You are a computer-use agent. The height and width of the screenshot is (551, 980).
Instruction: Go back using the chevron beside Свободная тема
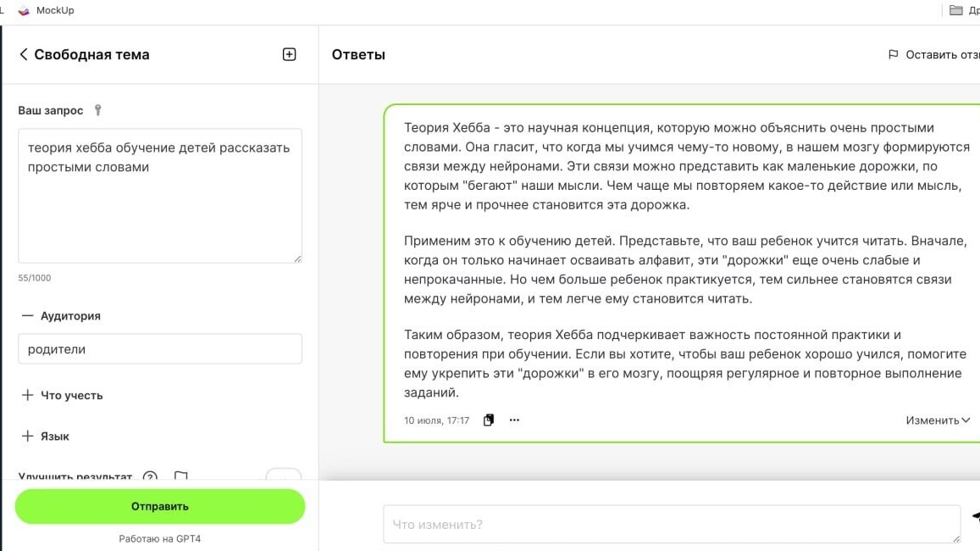pos(24,54)
